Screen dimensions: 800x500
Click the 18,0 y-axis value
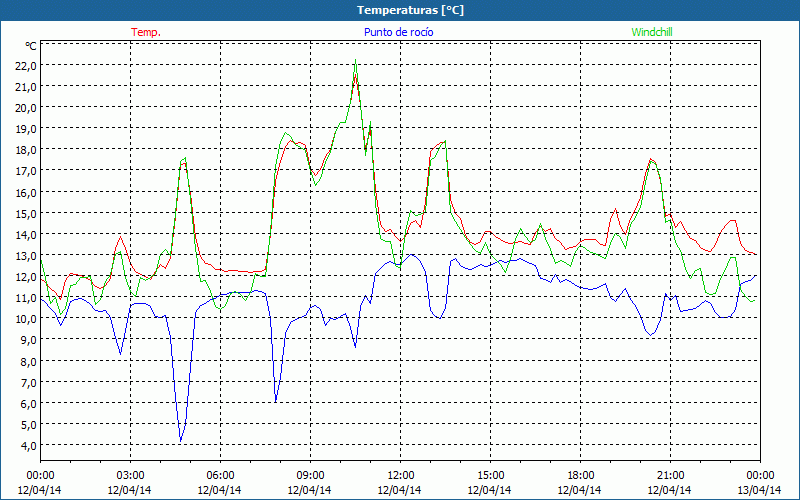tap(26, 150)
